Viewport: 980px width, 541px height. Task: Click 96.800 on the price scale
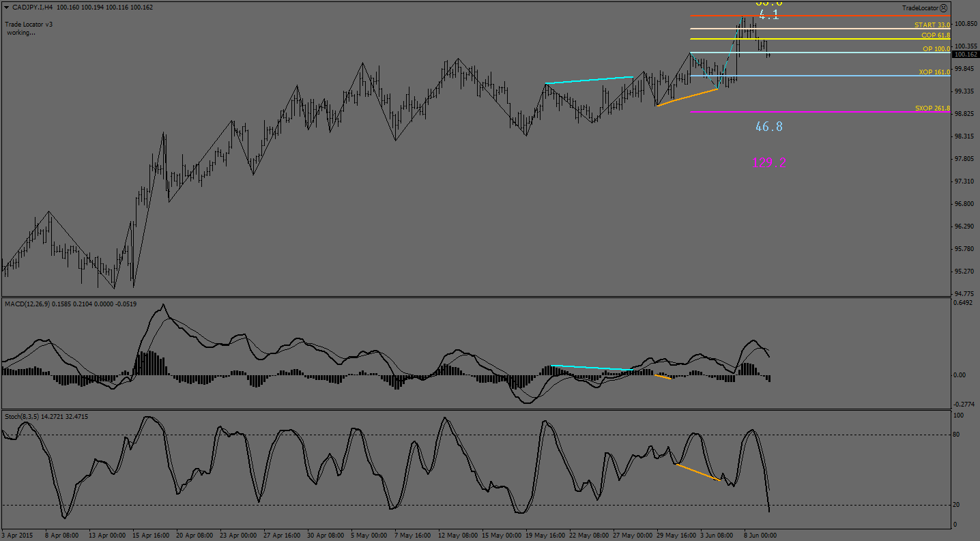[964, 204]
